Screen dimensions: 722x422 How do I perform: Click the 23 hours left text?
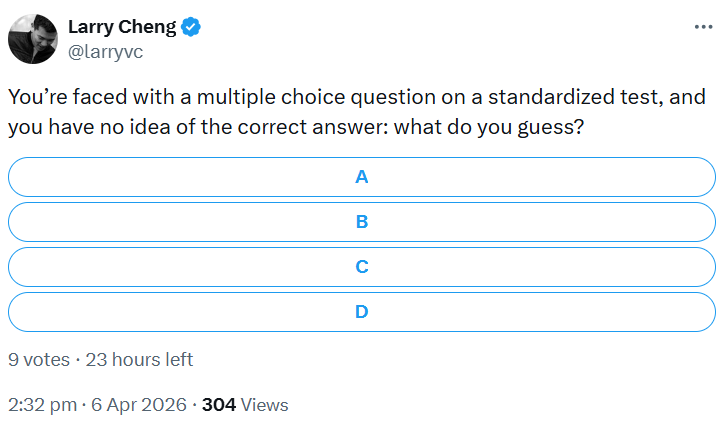point(140,359)
